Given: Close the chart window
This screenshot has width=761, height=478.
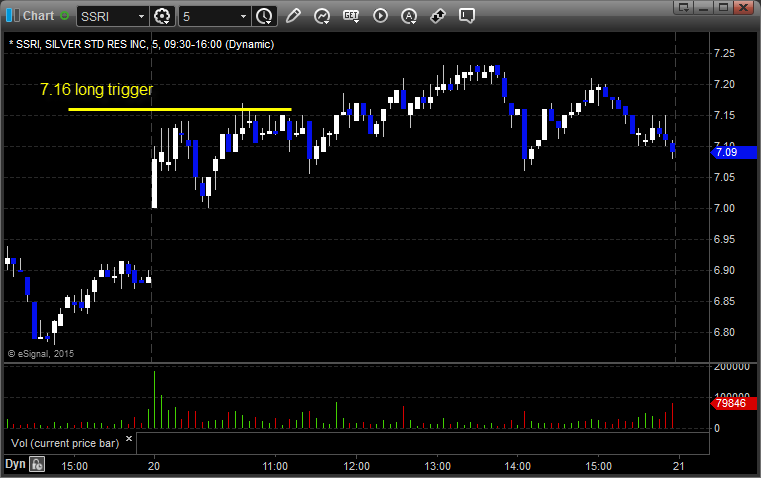Looking at the screenshot, I should (743, 7).
